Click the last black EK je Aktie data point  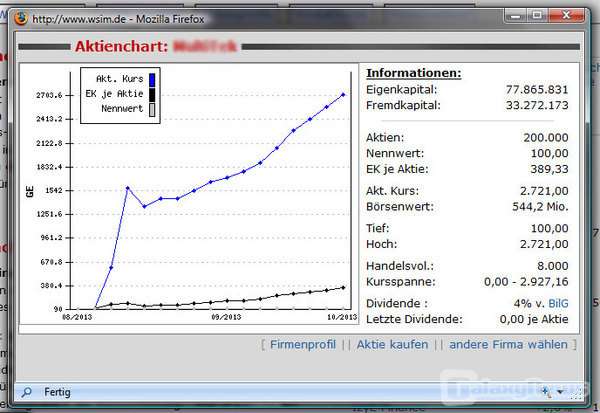click(x=343, y=288)
